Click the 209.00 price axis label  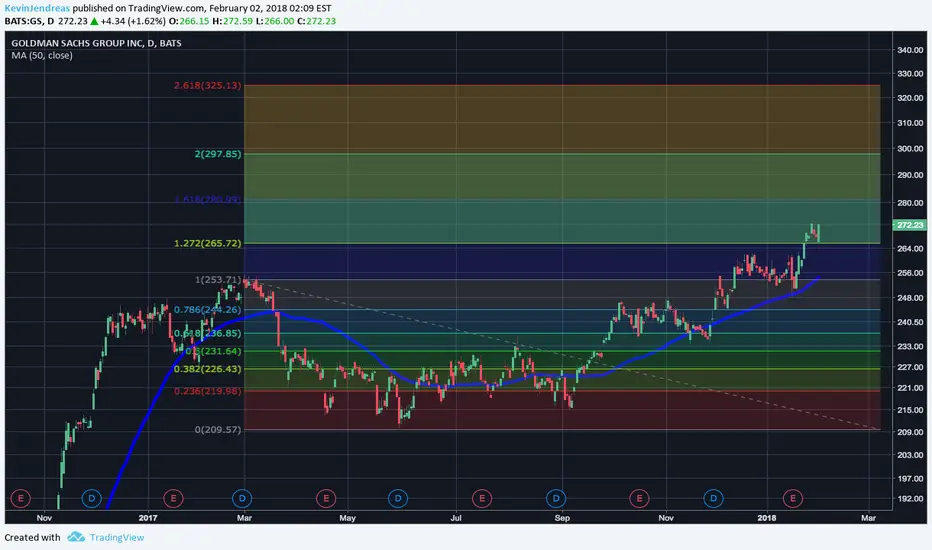tap(910, 432)
